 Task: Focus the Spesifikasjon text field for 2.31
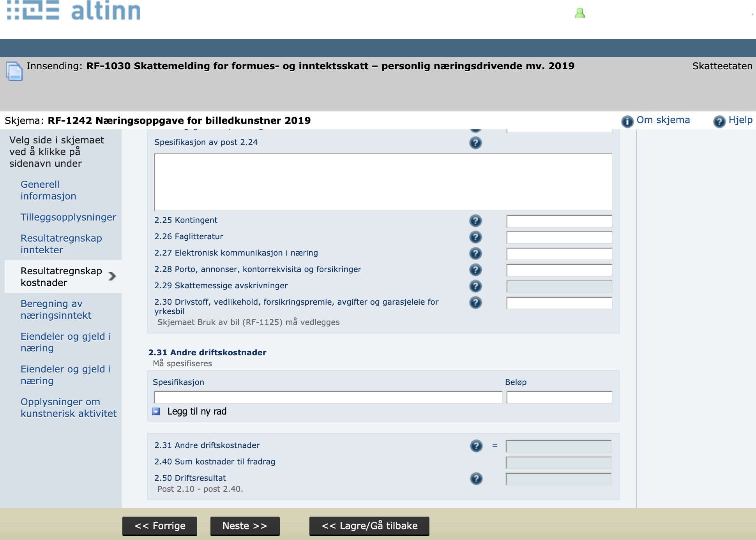click(328, 397)
